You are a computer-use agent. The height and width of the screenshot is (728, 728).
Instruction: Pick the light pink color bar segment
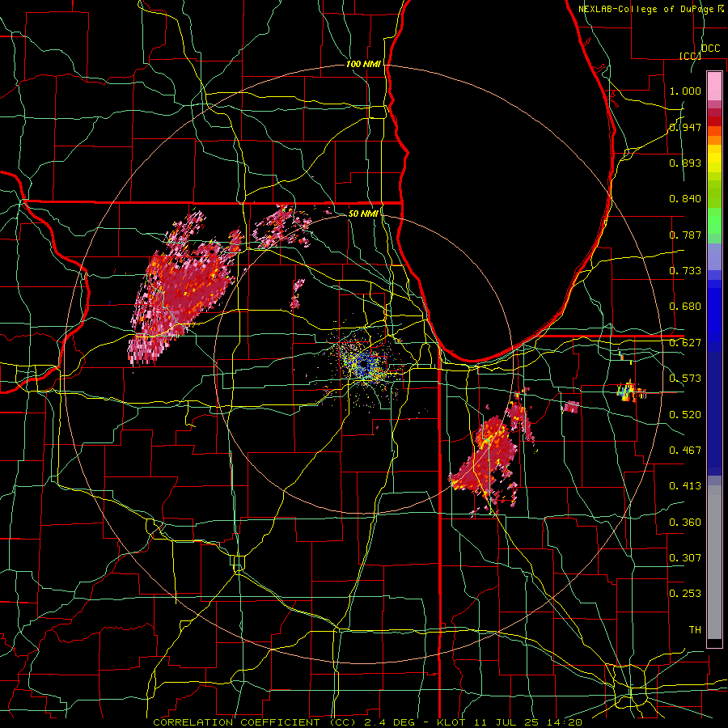point(714,86)
